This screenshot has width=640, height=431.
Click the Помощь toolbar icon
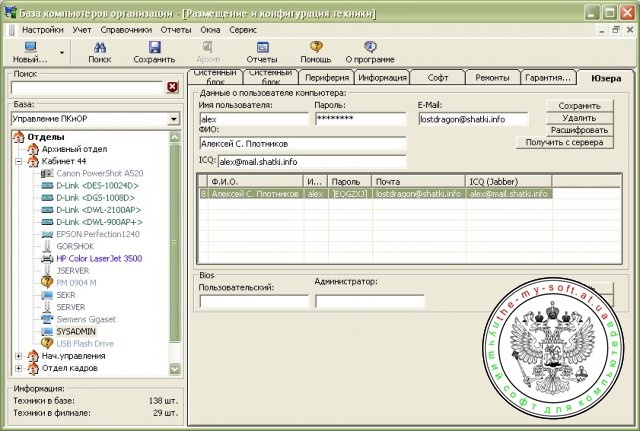[x=316, y=47]
